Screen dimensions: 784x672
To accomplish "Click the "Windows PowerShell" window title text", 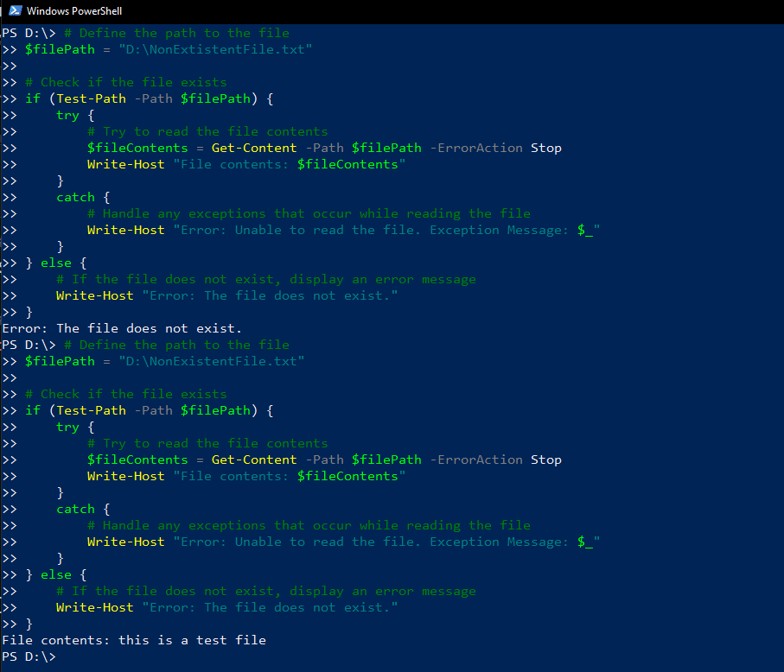I will point(74,11).
